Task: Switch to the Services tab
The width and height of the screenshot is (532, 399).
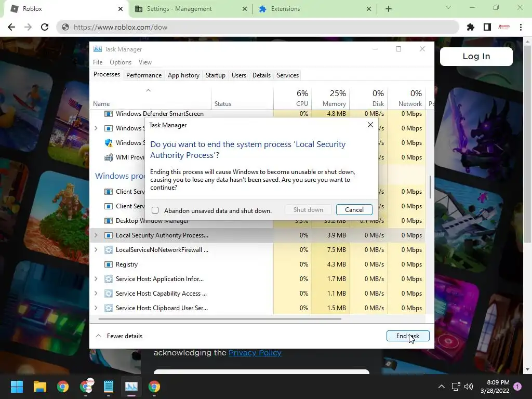Action: point(288,75)
